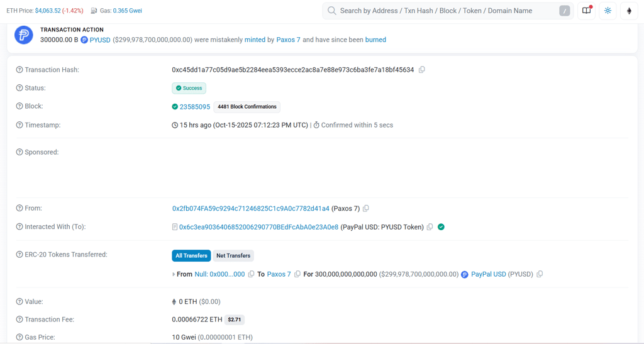Click help icon beside Status label

click(x=19, y=88)
